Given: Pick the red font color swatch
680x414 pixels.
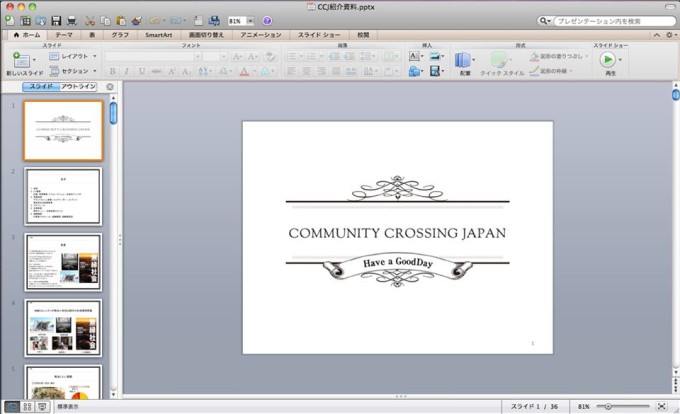Looking at the screenshot, I should [x=244, y=71].
